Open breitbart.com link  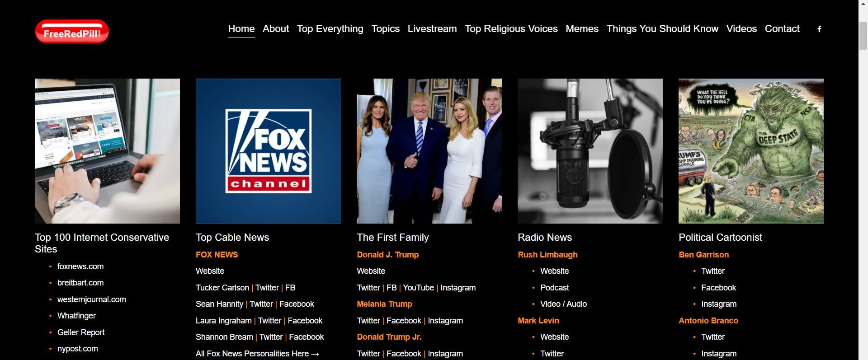pyautogui.click(x=80, y=283)
